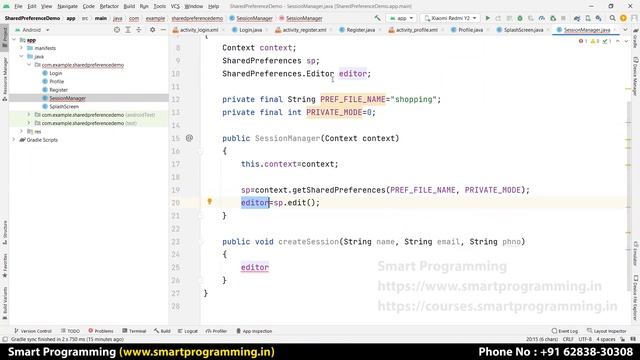The width and height of the screenshot is (640, 360).
Task: Open the Logcat tool window
Action: coord(188,331)
